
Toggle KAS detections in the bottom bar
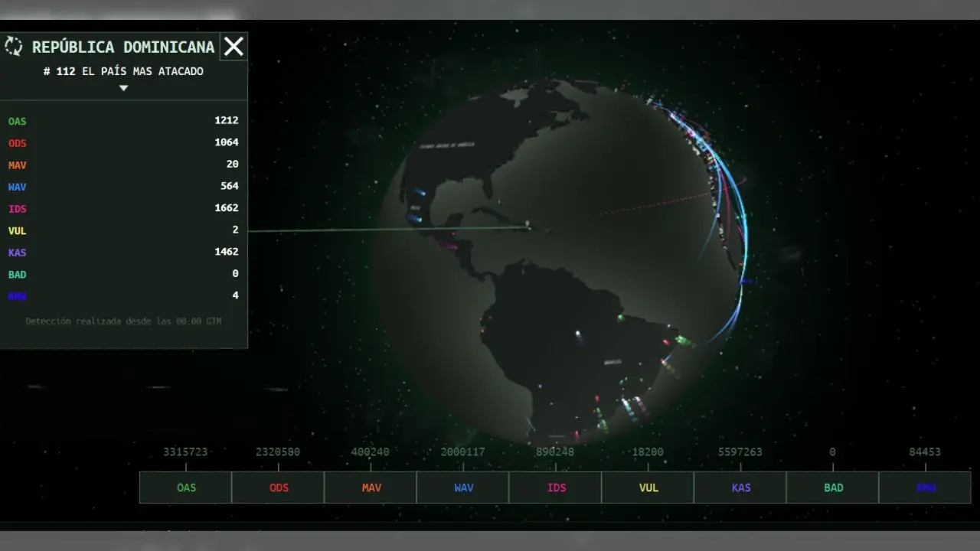pos(740,487)
